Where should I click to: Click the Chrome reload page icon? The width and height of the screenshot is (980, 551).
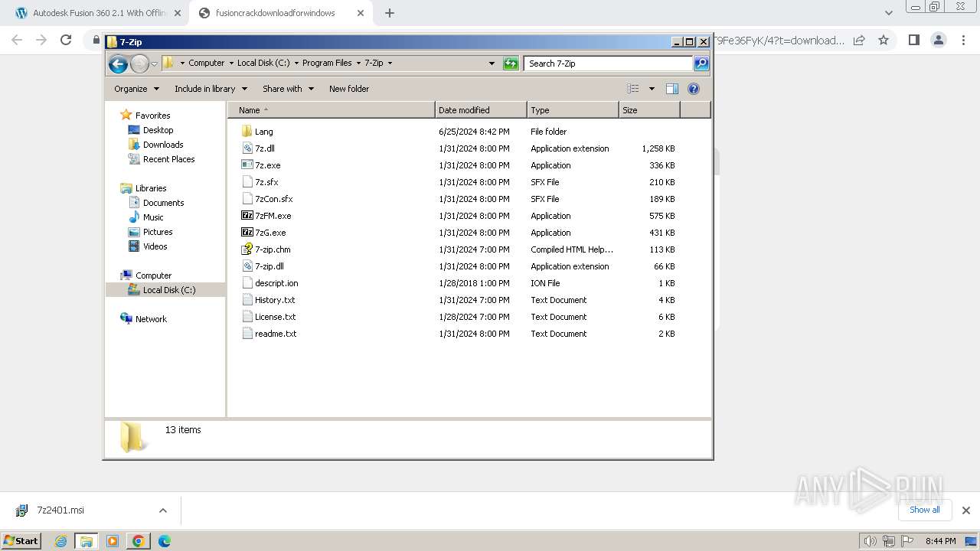66,40
